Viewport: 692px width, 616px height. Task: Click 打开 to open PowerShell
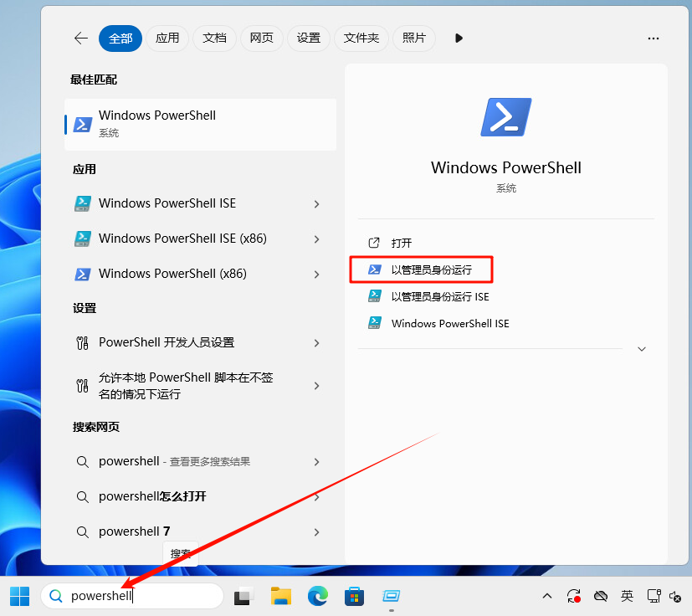click(x=402, y=243)
